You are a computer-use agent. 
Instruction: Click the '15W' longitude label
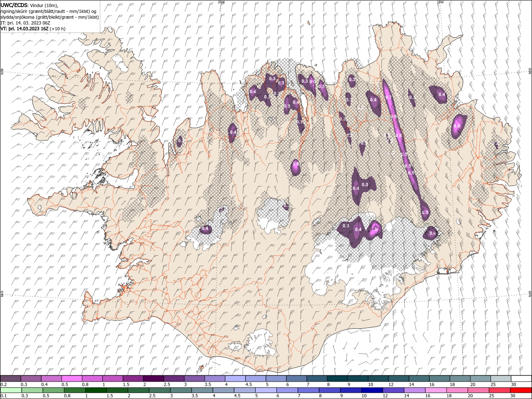440,2
